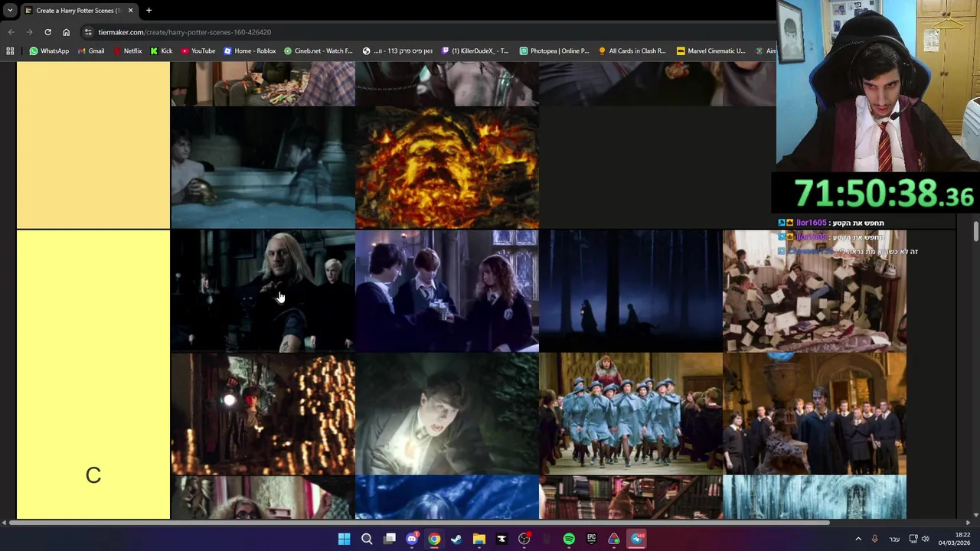
Task: Go forward to the next page
Action: tap(29, 32)
